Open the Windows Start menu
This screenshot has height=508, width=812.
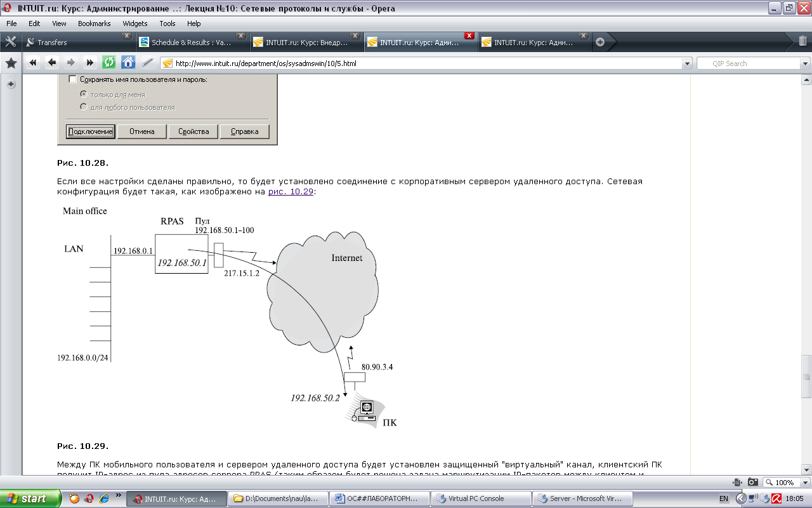click(x=30, y=498)
